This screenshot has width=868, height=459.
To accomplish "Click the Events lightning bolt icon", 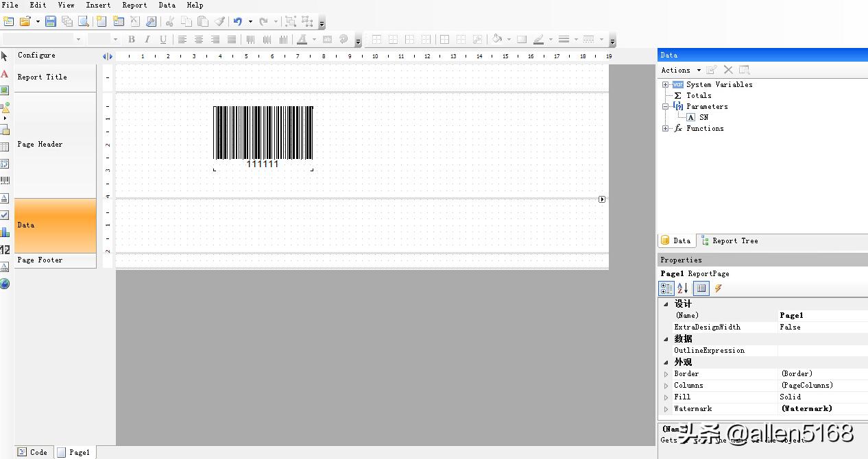I will [x=718, y=288].
